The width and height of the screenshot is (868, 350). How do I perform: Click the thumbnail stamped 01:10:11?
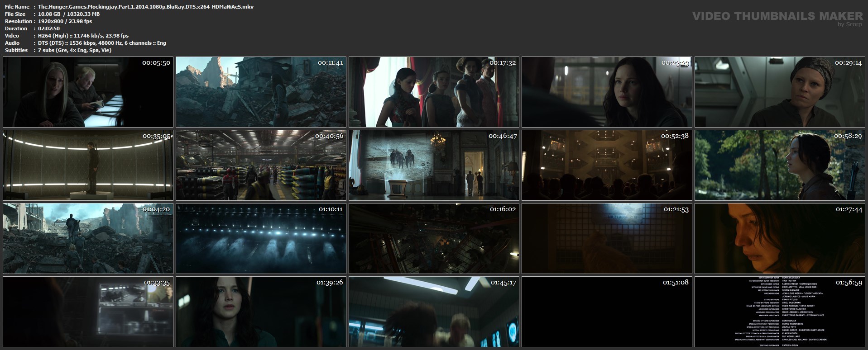261,238
